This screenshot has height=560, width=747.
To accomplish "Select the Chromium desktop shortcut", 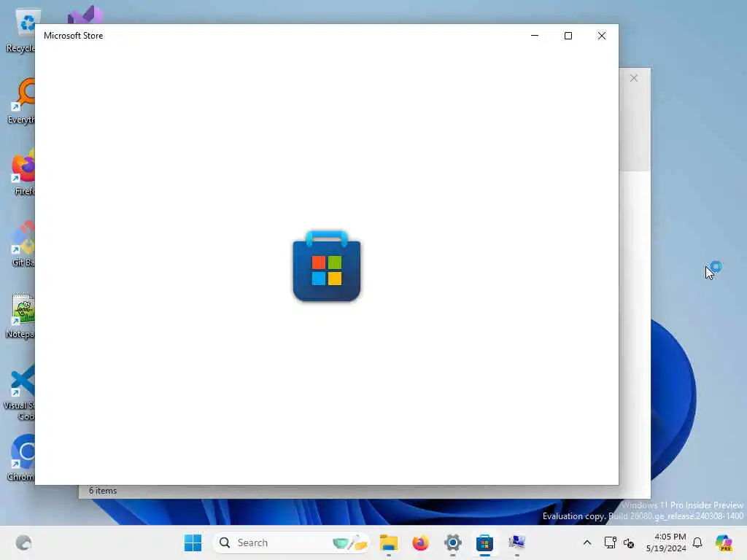I will click(21, 458).
